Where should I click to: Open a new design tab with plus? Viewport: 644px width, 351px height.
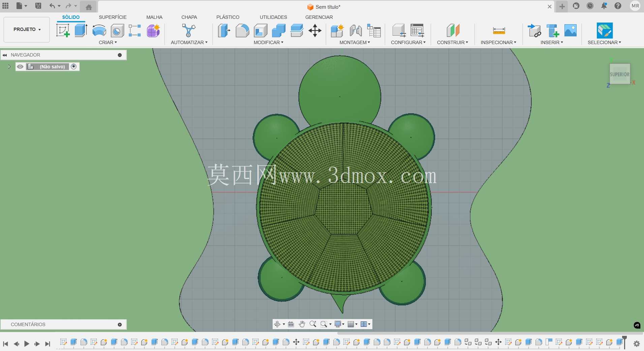coord(562,6)
